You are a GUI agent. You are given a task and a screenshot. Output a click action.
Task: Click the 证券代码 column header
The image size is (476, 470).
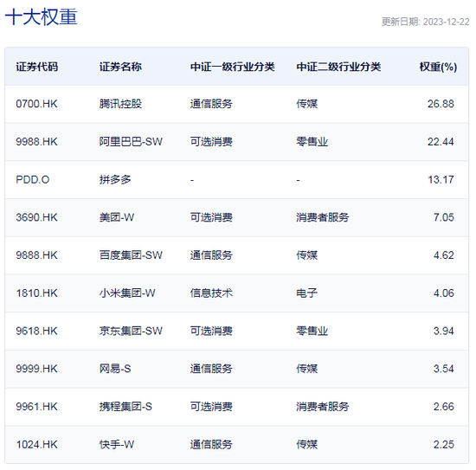36,67
